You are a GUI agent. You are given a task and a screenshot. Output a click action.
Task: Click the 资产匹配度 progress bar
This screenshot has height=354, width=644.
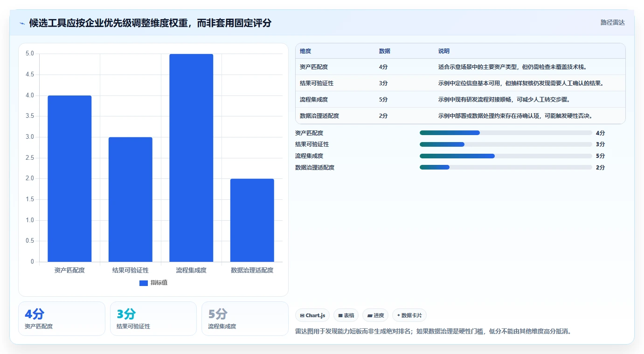point(506,133)
